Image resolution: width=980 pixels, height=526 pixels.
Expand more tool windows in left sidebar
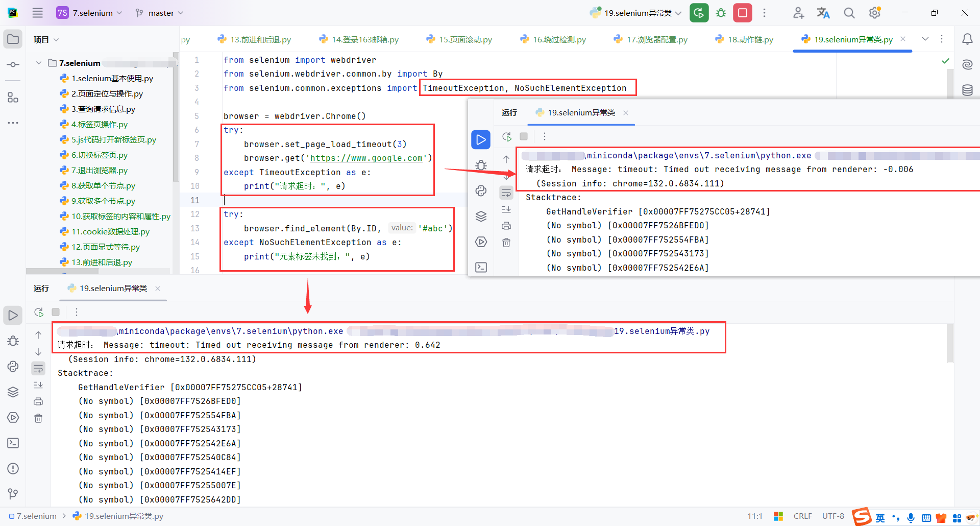[13, 123]
